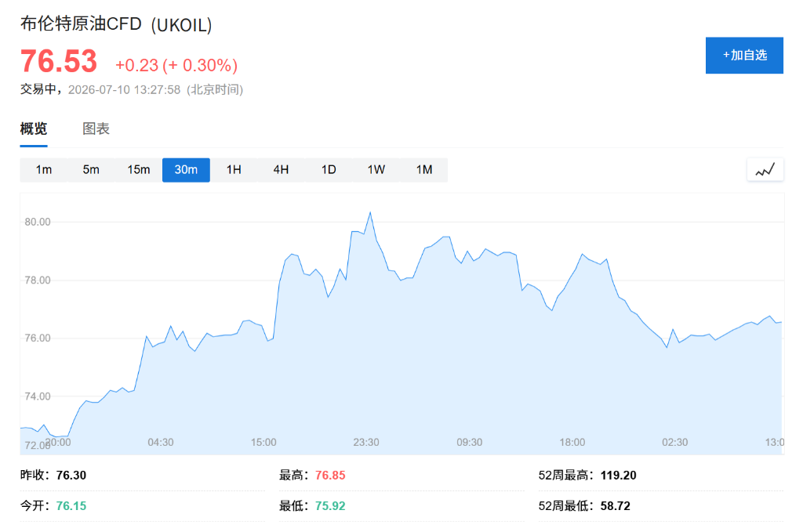Screen dimensions: 803x532
Task: Switch chart to 4H interval
Action: point(282,170)
